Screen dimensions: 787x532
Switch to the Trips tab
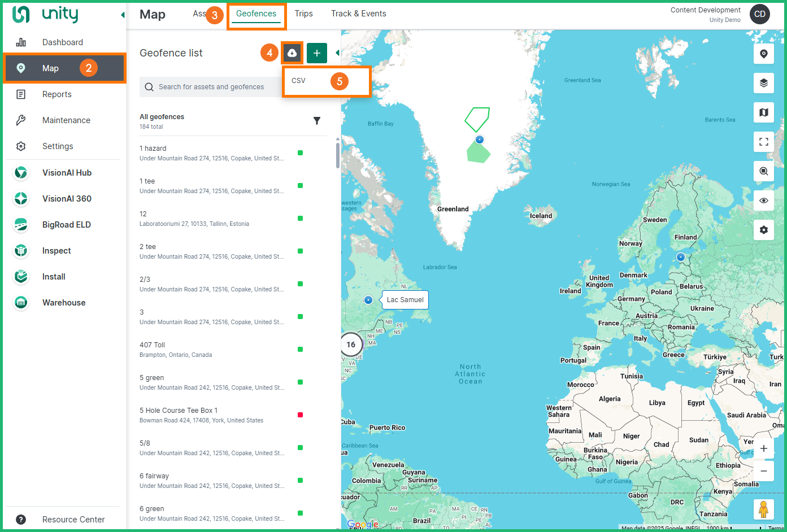point(303,14)
